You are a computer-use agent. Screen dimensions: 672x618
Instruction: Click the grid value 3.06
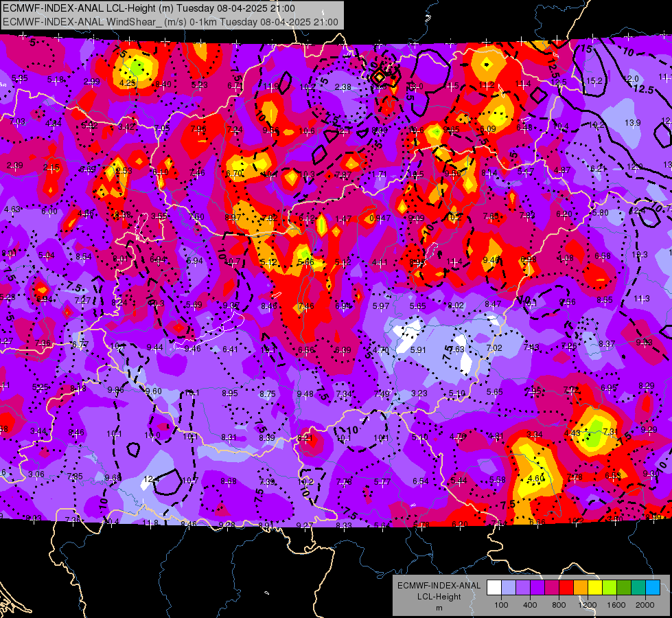[x=36, y=474]
